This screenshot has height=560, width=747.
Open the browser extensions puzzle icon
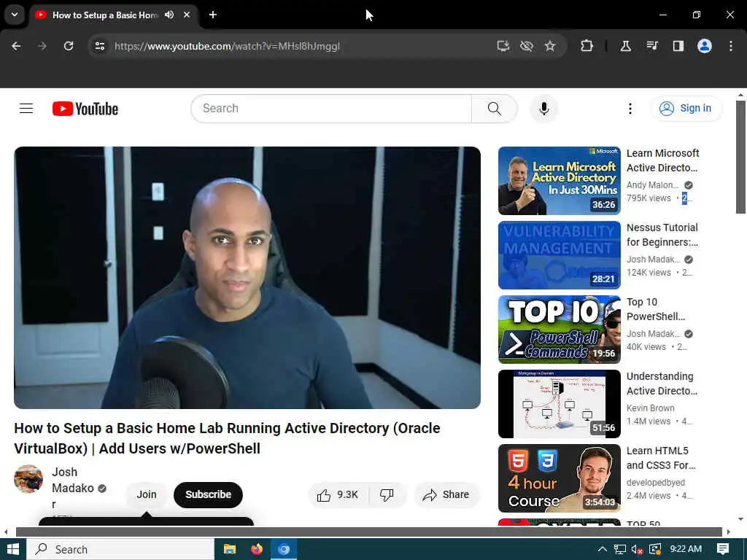[587, 46]
